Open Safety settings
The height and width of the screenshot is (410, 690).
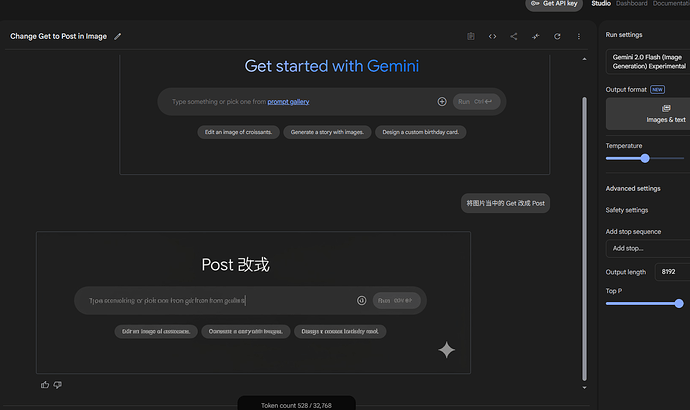pyautogui.click(x=627, y=210)
